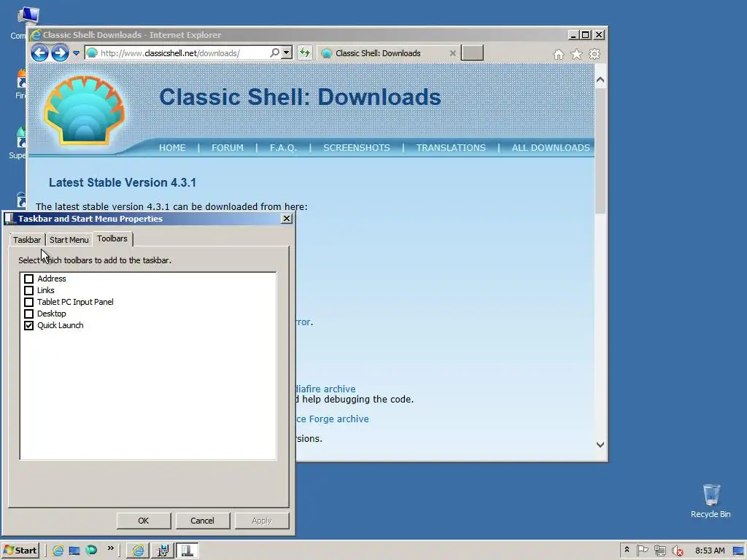Open the SCREENSHOTS link
Viewport: 747px width, 560px height.
click(356, 147)
